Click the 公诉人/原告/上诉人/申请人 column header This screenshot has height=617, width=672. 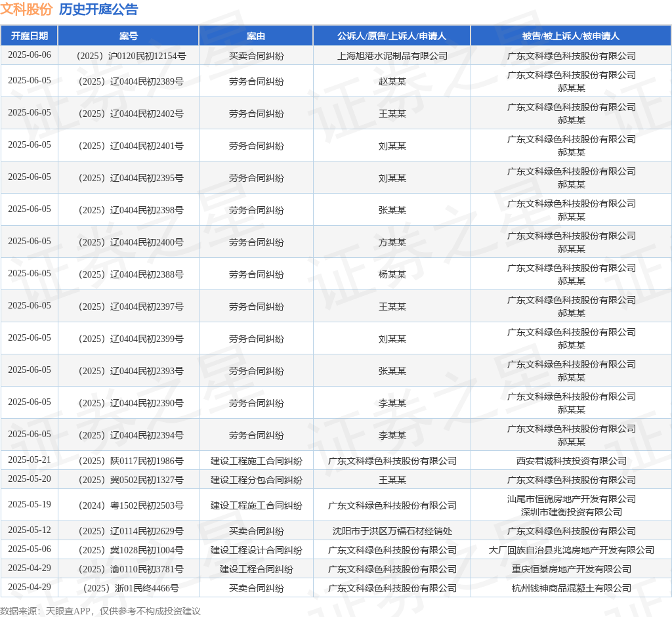coord(392,36)
